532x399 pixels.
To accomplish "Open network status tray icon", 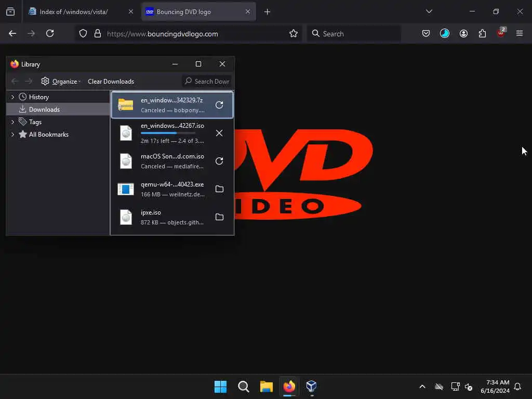I will point(455,387).
